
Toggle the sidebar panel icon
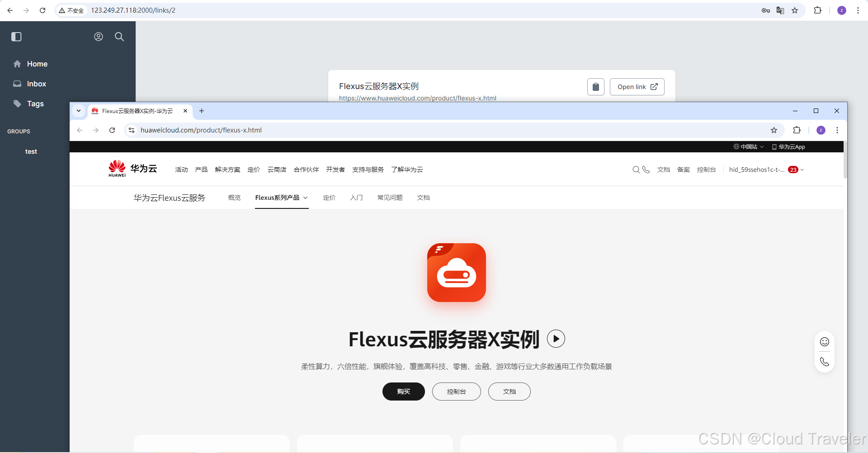[16, 37]
